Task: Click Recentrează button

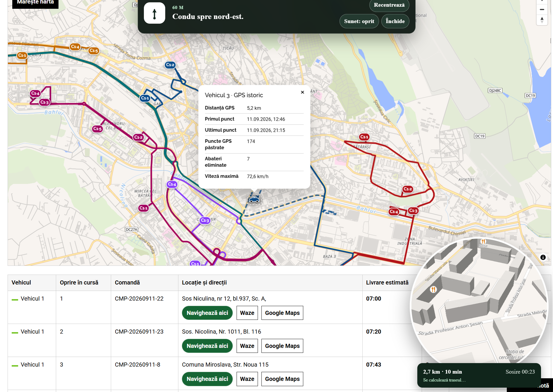Action: tap(389, 5)
